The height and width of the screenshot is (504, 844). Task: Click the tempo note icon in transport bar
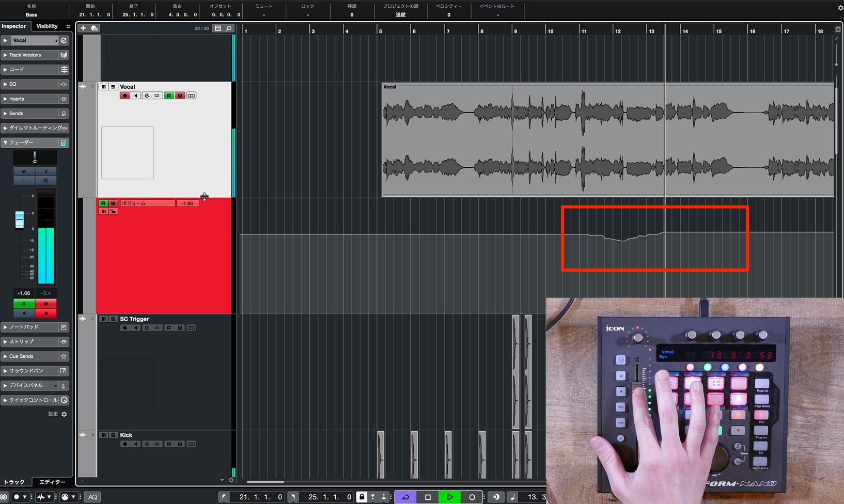click(512, 497)
